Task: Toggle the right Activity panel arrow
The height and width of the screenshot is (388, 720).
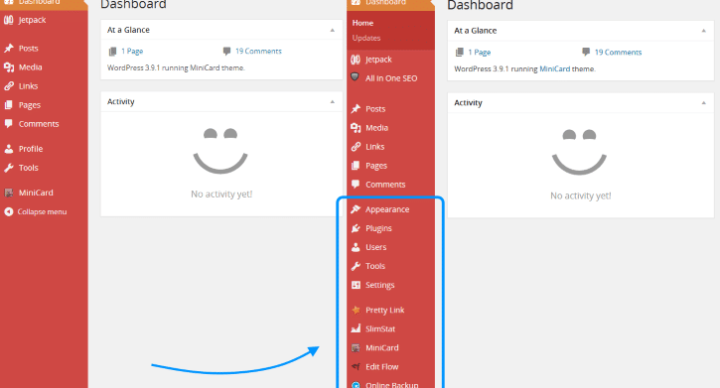Action: (703, 103)
